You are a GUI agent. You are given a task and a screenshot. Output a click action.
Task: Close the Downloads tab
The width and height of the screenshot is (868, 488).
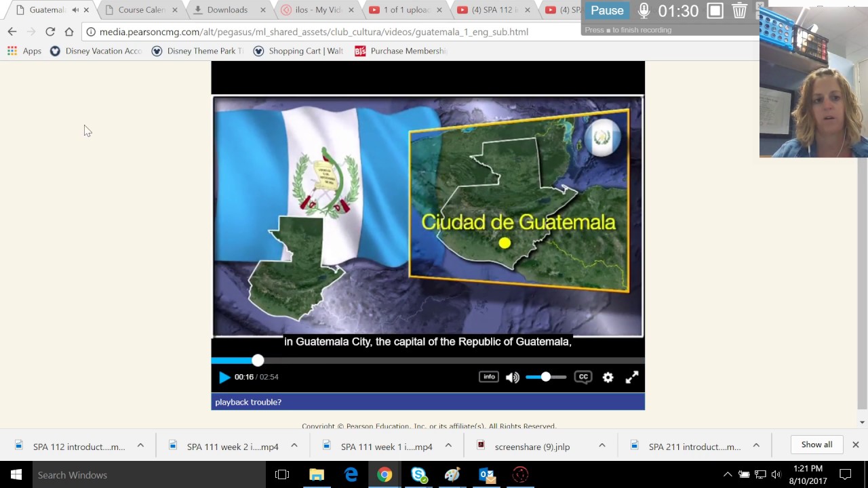262,10
